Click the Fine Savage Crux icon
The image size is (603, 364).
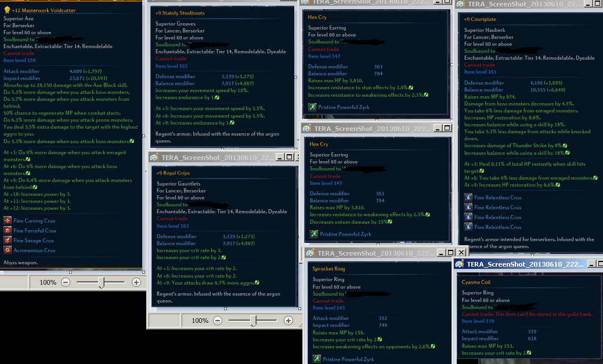pyautogui.click(x=8, y=241)
